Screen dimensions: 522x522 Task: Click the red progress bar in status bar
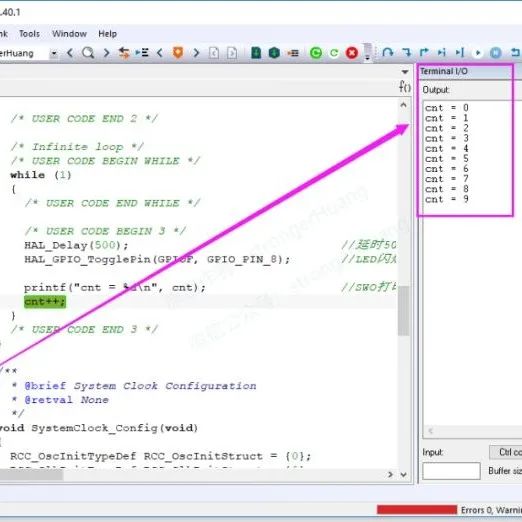(x=417, y=510)
